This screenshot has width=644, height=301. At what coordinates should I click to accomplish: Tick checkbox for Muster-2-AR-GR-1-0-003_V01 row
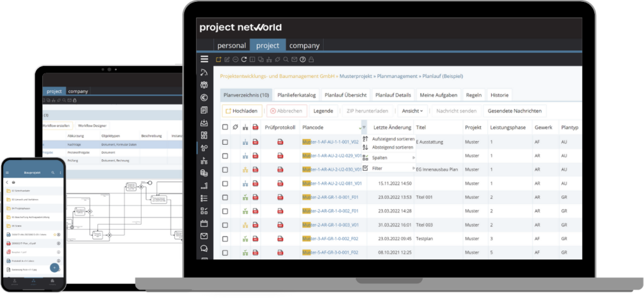(225, 225)
